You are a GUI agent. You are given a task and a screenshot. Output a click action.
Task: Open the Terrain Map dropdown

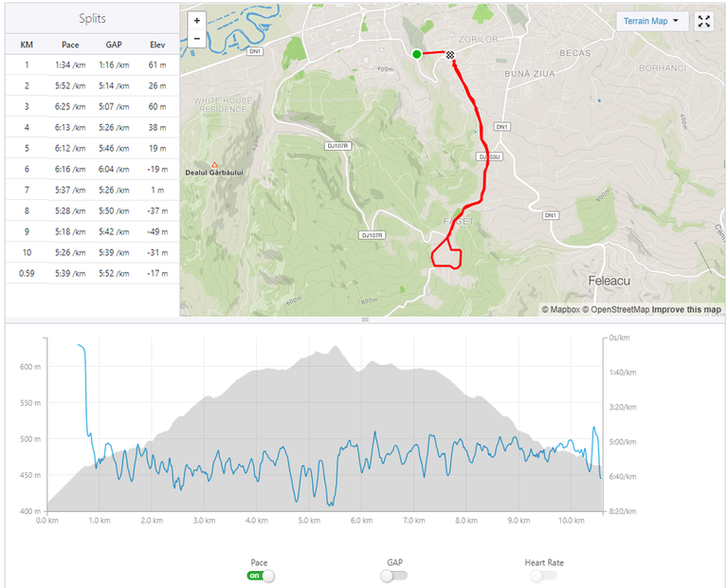coord(651,21)
